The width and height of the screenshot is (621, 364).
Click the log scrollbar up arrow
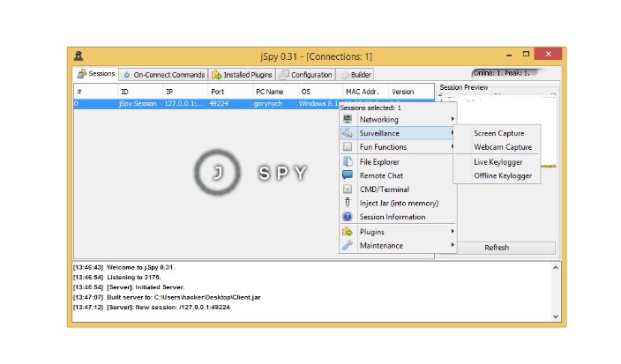pyautogui.click(x=555, y=268)
